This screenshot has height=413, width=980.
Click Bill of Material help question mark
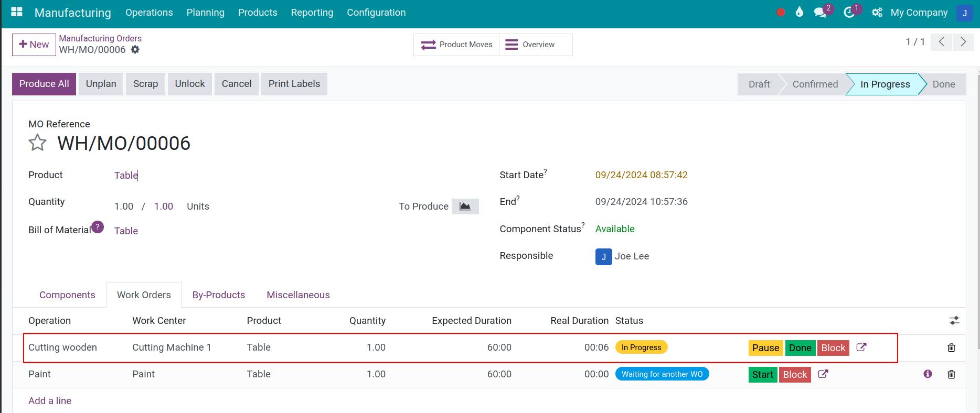(98, 227)
